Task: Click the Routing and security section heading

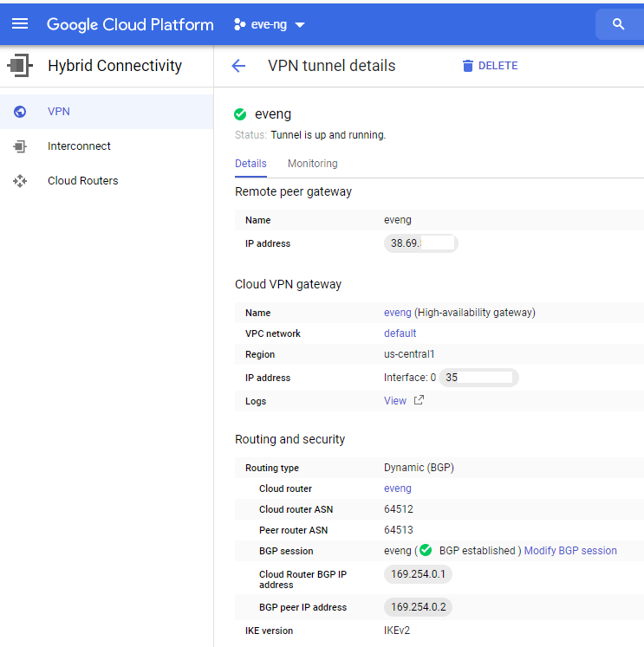Action: point(289,439)
